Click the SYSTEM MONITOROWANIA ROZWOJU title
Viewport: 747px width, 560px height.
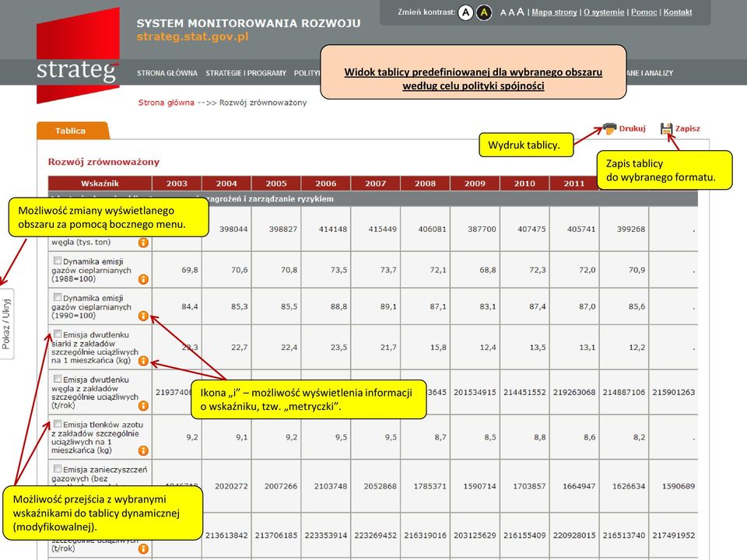[x=249, y=23]
